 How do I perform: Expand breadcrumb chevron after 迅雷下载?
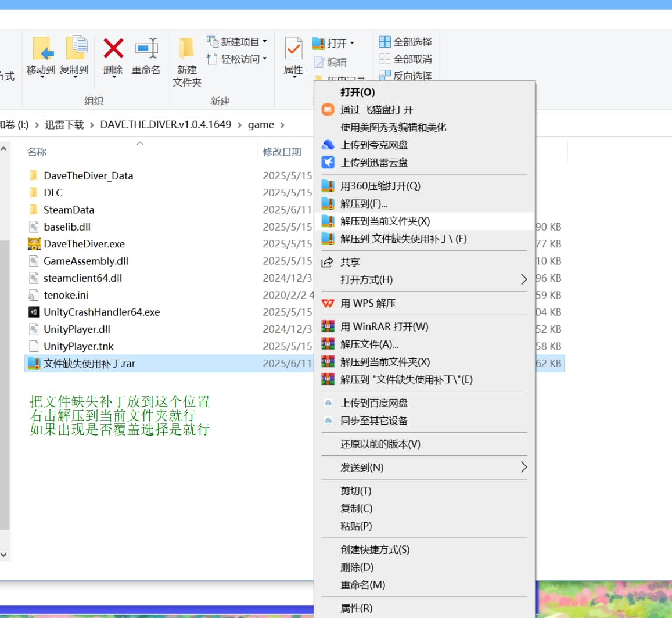92,125
